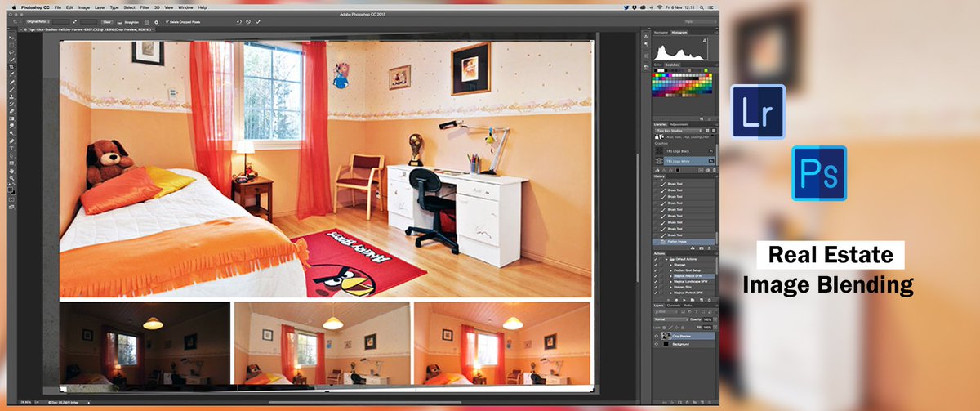Image resolution: width=980 pixels, height=411 pixels.
Task: Select the Zoom tool in toolbar
Action: coord(12,177)
